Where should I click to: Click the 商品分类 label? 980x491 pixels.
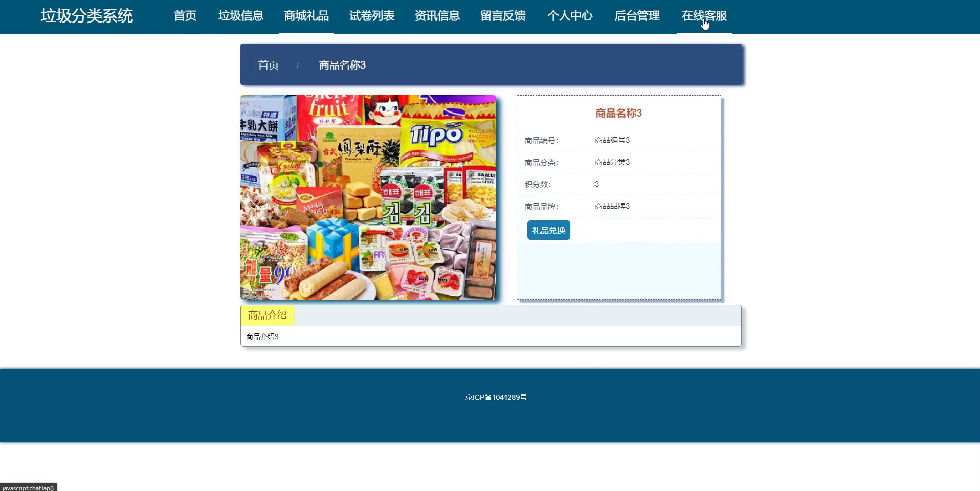[542, 162]
